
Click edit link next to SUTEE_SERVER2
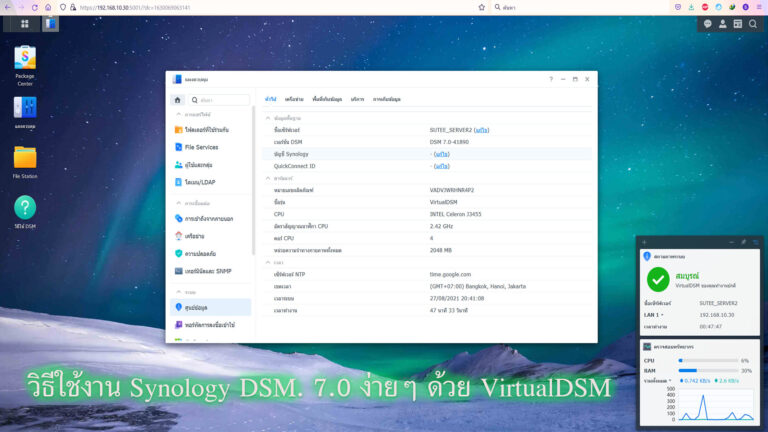pyautogui.click(x=481, y=130)
